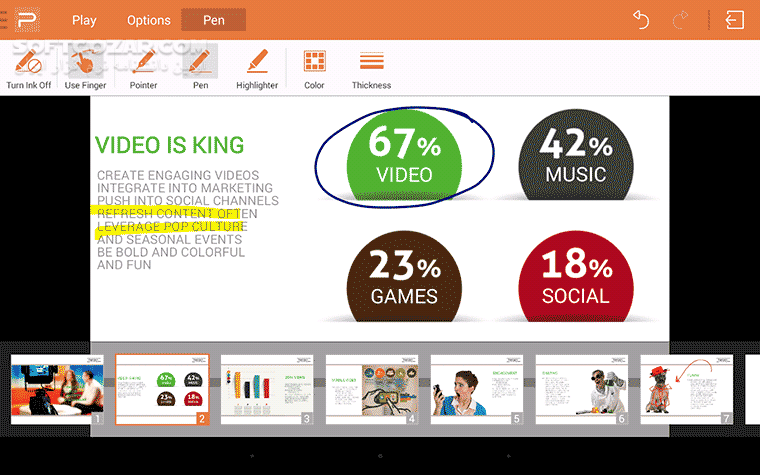
Task: Open the Options tab
Action: click(148, 20)
